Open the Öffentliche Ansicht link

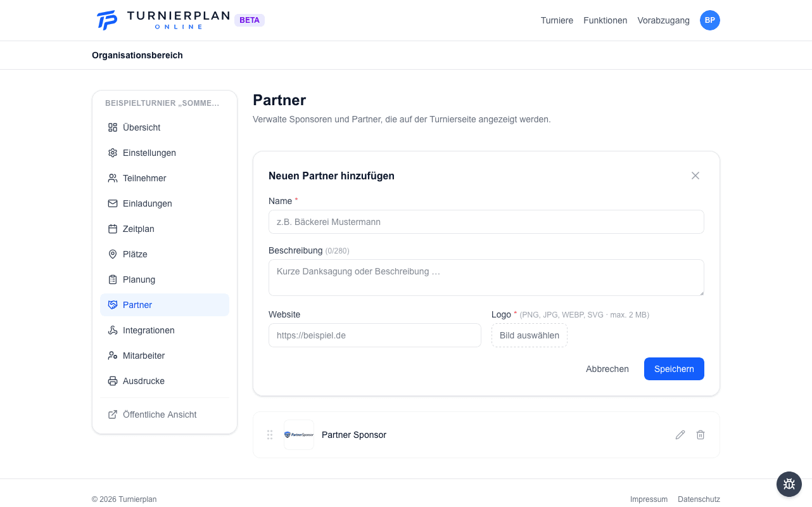click(x=165, y=414)
